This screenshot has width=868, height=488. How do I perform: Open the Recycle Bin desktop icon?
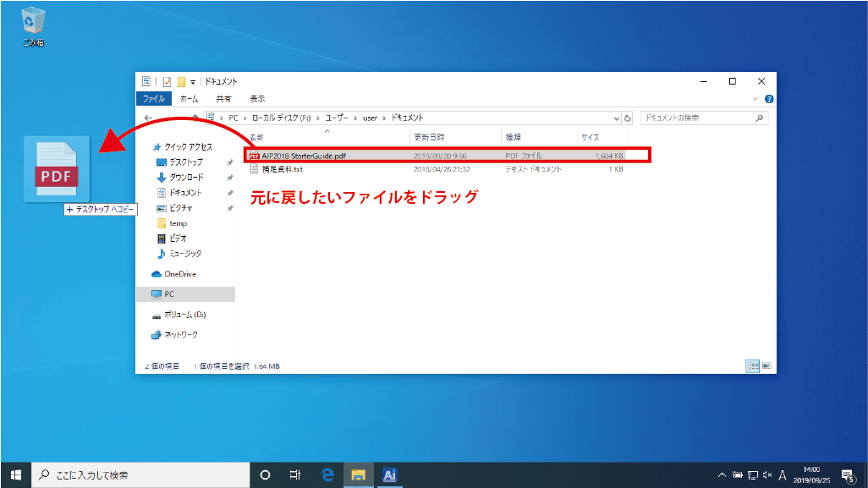pyautogui.click(x=34, y=24)
